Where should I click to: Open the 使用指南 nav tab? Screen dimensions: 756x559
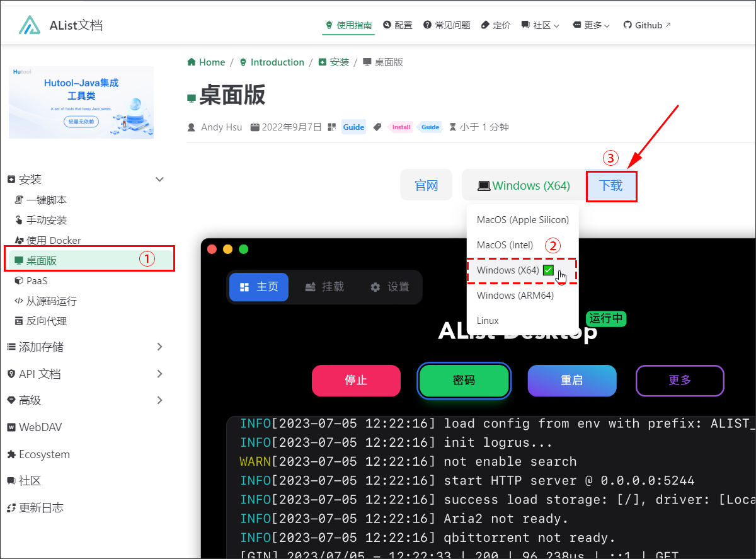pyautogui.click(x=348, y=25)
